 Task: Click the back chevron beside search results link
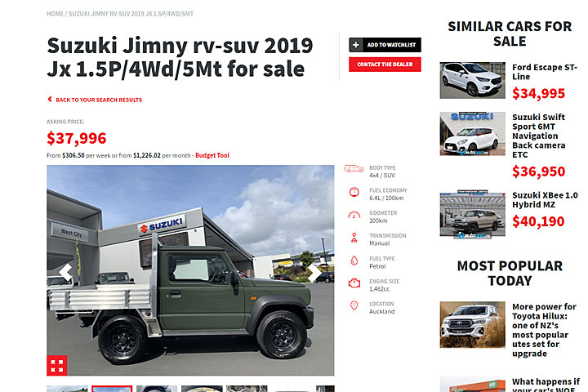[x=50, y=100]
